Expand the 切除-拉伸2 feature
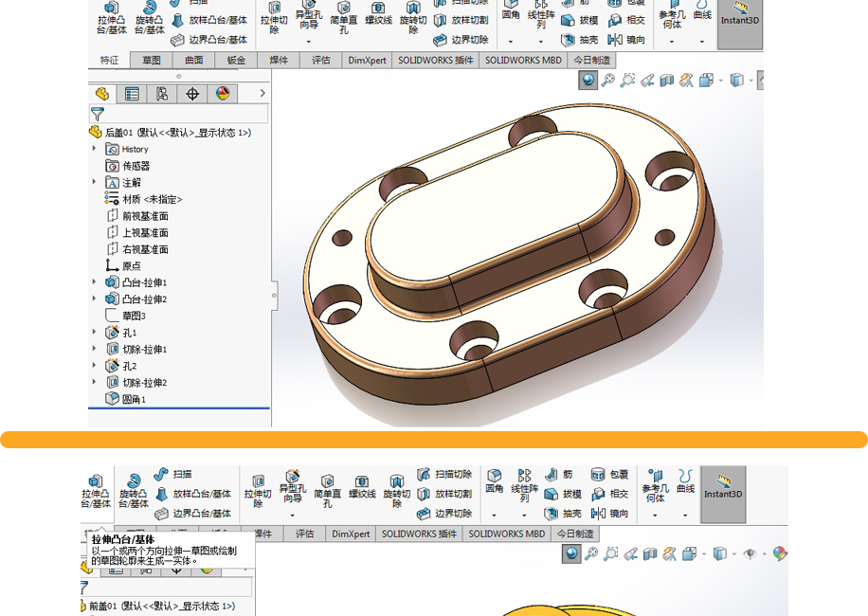This screenshot has height=616, width=868. click(94, 382)
